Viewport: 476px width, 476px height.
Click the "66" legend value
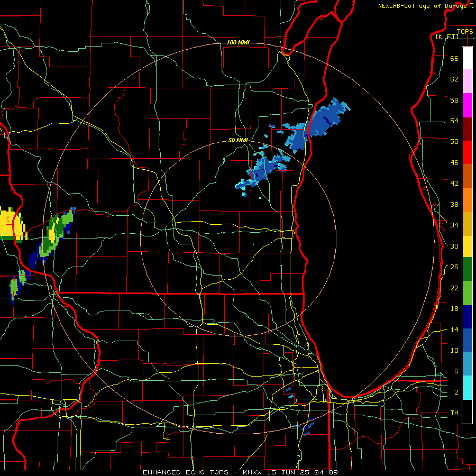coord(454,59)
